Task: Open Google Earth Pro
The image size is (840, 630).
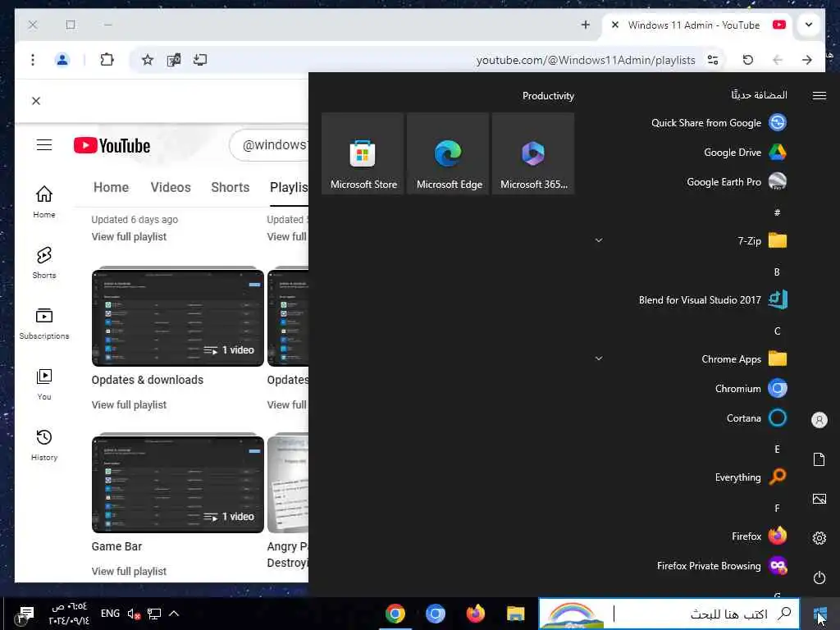Action: [x=736, y=181]
